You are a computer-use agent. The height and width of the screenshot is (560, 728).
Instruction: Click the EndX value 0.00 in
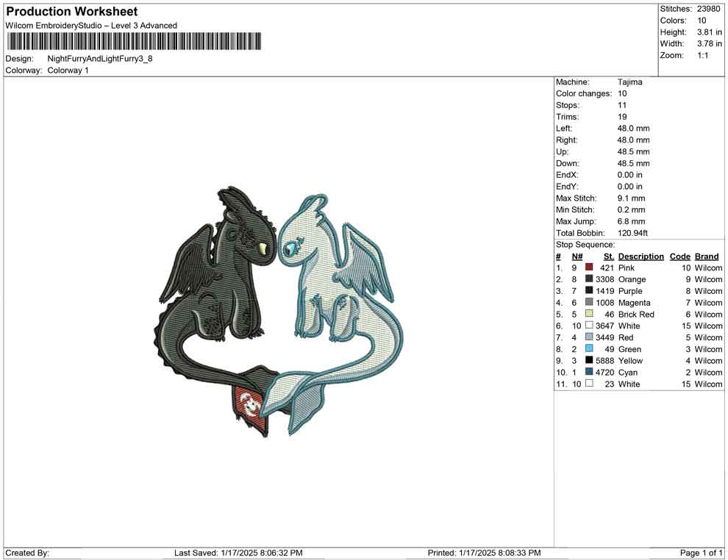click(x=630, y=175)
